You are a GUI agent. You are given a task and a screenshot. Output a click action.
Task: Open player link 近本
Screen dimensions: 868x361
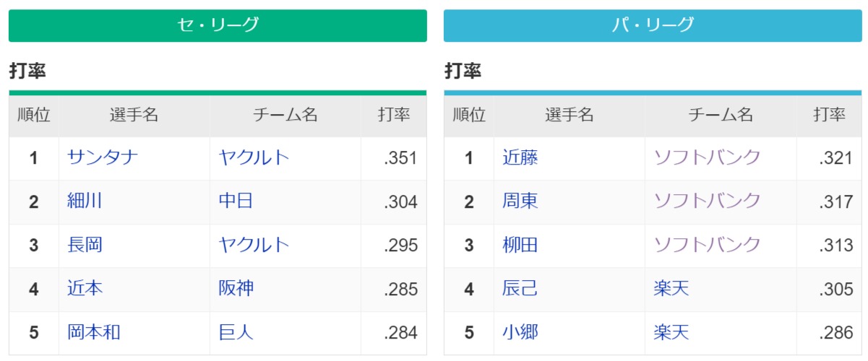85,289
